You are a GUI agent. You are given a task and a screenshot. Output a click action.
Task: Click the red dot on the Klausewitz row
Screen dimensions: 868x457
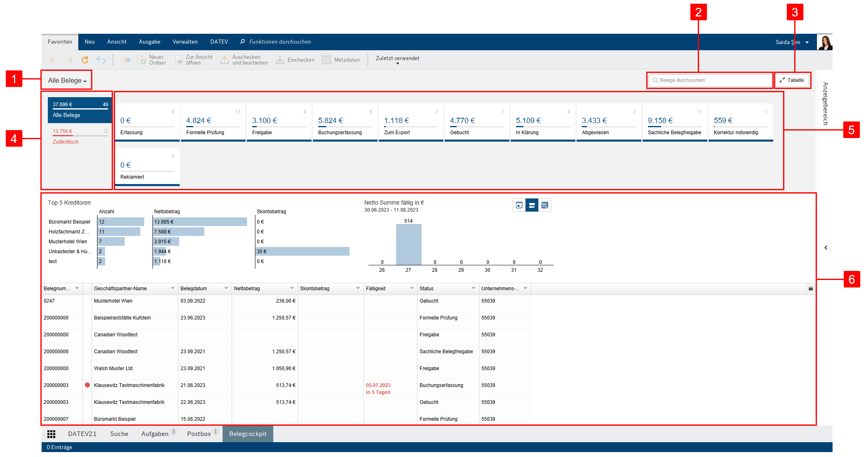87,385
